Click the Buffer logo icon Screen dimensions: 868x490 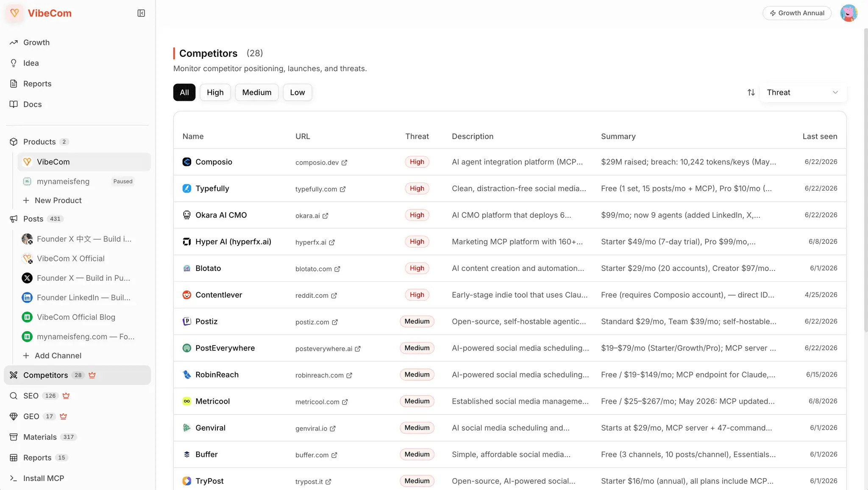[186, 454]
